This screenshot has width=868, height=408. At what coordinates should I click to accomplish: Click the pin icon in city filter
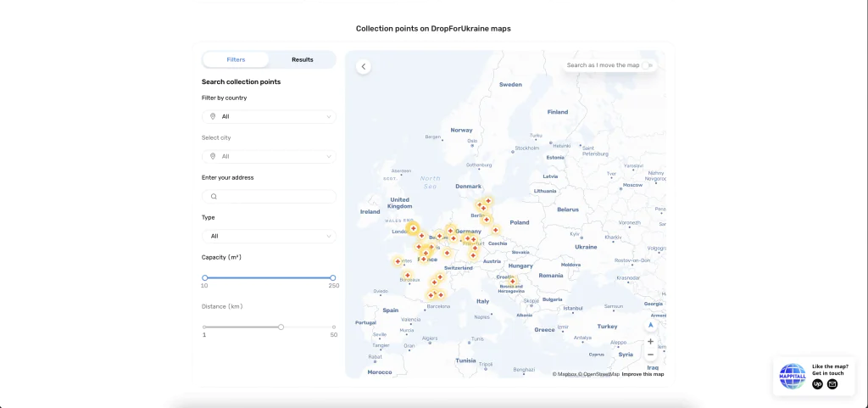(x=213, y=157)
